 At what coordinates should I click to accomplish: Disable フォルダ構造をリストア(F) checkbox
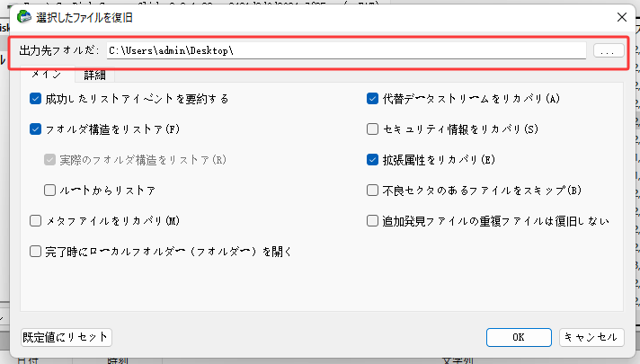click(x=36, y=129)
